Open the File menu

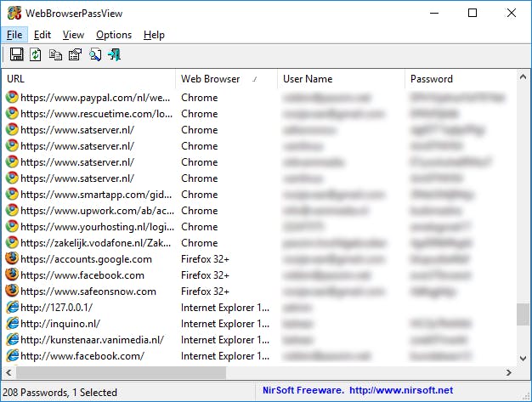pos(14,35)
